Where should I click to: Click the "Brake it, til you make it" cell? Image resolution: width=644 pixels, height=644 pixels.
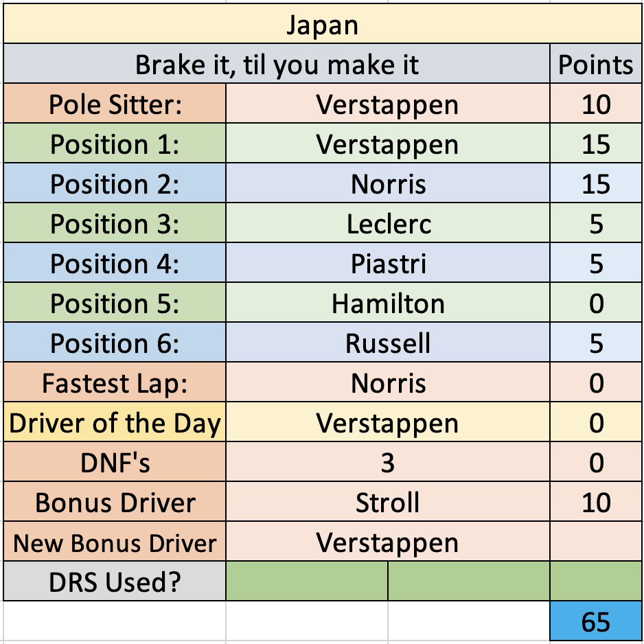pyautogui.click(x=277, y=63)
